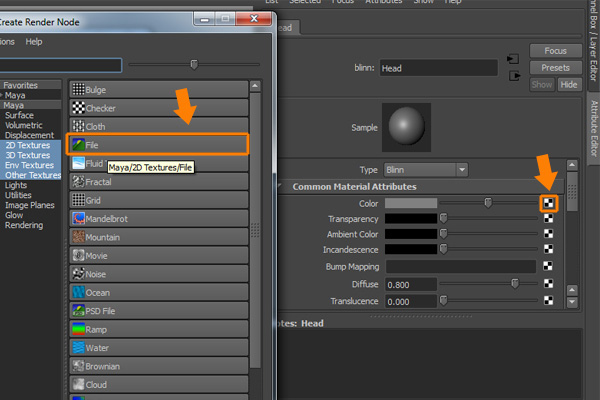This screenshot has height=400, width=600.
Task: Choose the Ramp texture node
Action: (x=159, y=329)
